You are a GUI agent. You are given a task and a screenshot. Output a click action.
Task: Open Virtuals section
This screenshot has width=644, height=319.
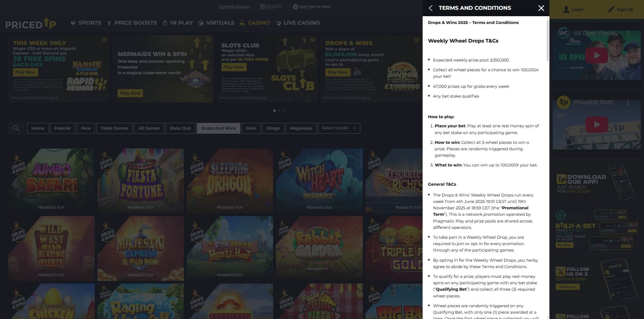click(x=216, y=23)
